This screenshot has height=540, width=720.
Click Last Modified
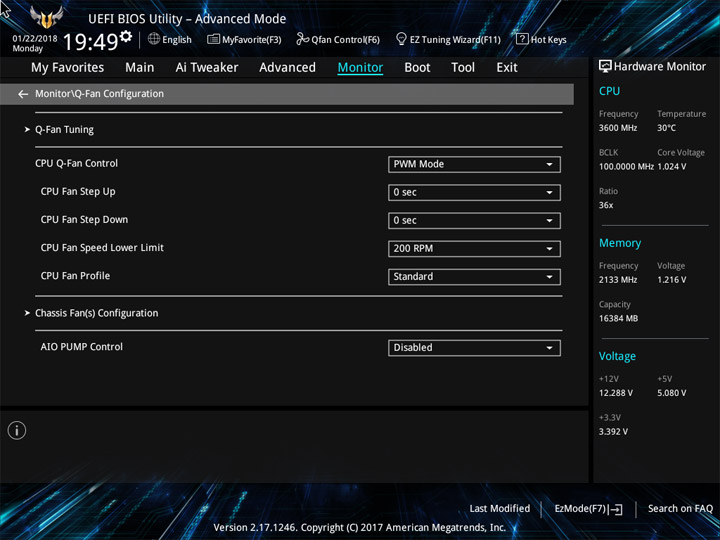coord(500,509)
